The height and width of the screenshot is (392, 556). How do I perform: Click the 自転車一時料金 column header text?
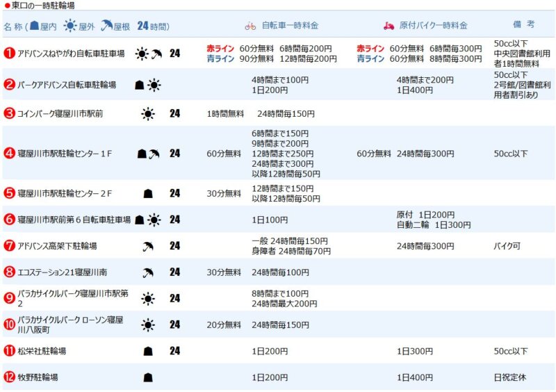[290, 26]
